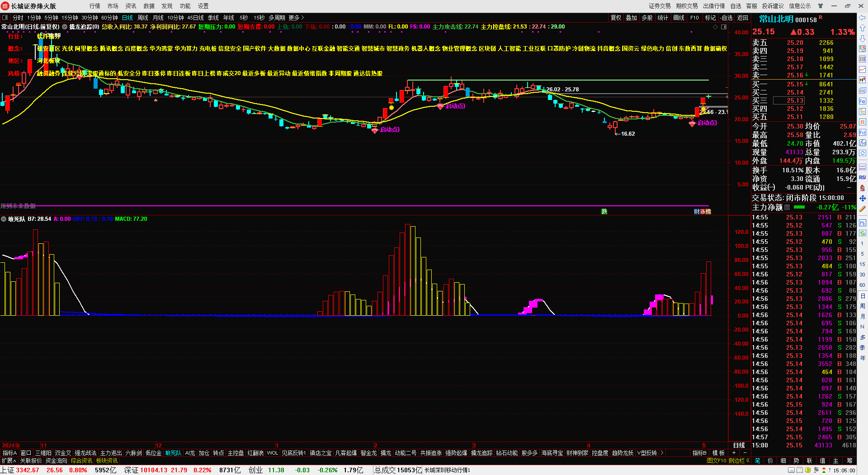Click the up arrow icon in right sidebar
The height and width of the screenshot is (475, 868).
pyautogui.click(x=863, y=28)
